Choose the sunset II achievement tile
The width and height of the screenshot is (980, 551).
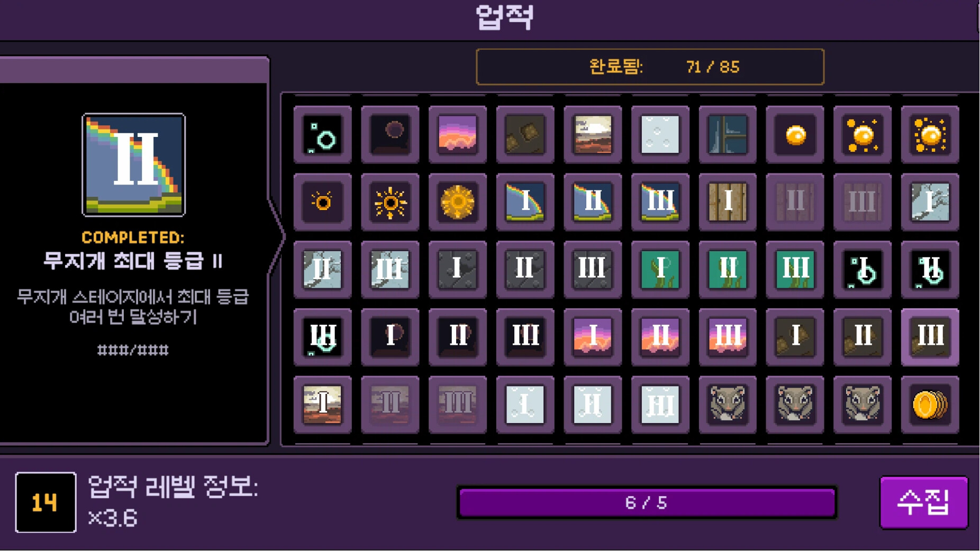660,337
